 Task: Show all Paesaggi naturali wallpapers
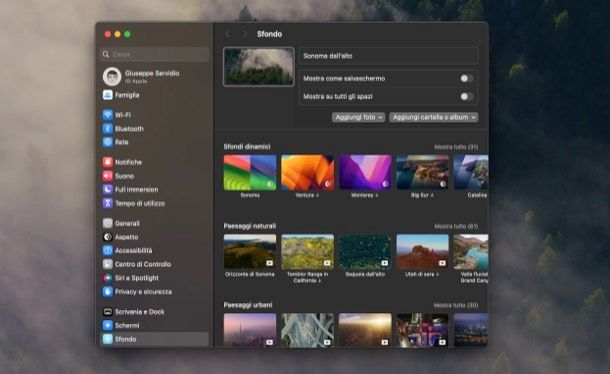click(456, 226)
